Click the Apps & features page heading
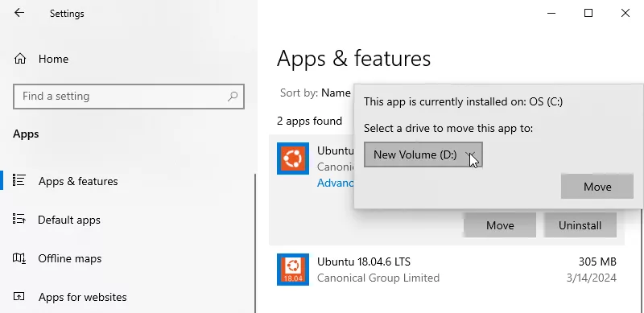 click(353, 58)
